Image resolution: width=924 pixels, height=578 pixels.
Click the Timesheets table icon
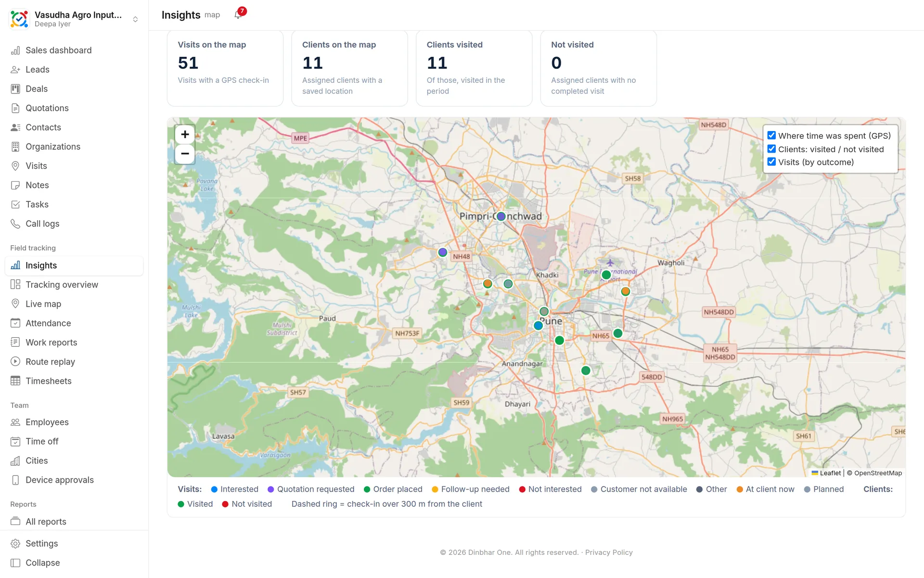tap(15, 381)
